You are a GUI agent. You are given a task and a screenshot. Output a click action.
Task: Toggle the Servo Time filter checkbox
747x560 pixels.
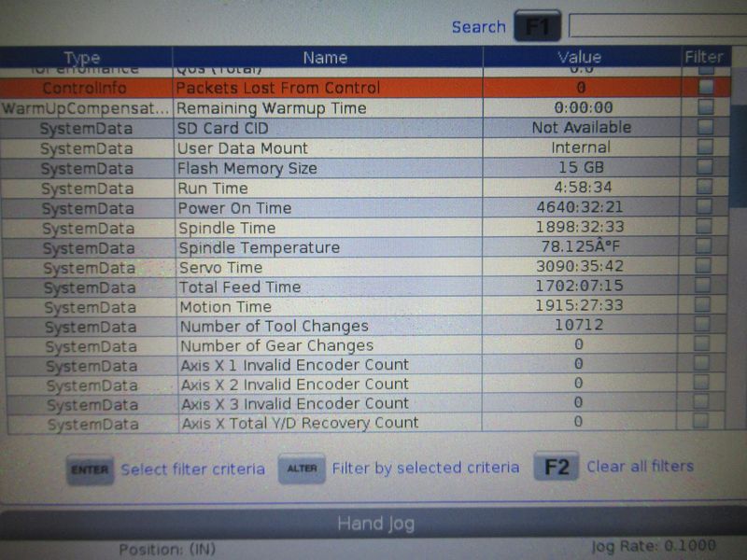[x=703, y=265]
